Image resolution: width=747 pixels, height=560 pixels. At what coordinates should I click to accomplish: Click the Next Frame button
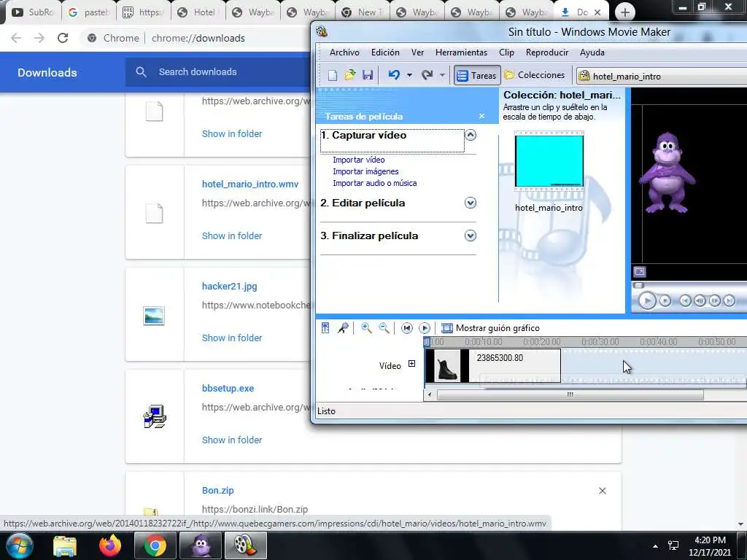click(x=715, y=300)
